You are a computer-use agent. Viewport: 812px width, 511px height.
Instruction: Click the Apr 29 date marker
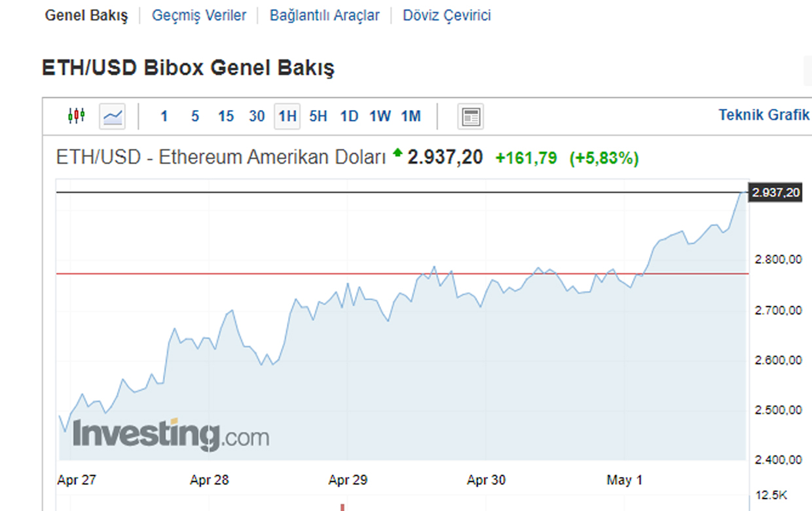click(348, 480)
